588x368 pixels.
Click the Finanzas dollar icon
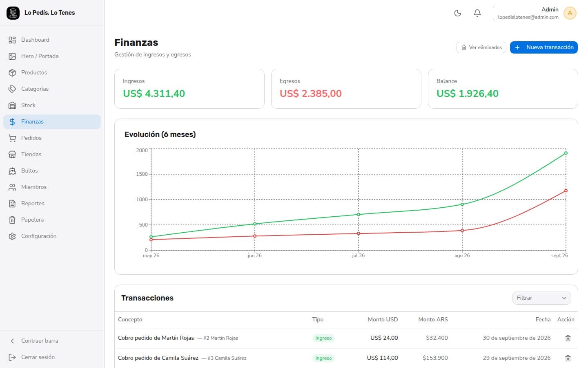click(x=12, y=121)
